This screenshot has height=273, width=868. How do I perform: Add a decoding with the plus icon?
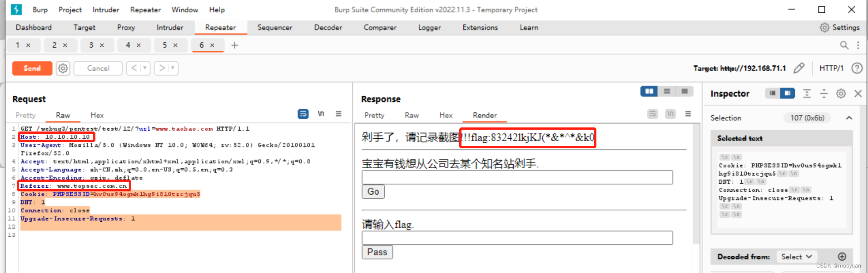(x=842, y=257)
